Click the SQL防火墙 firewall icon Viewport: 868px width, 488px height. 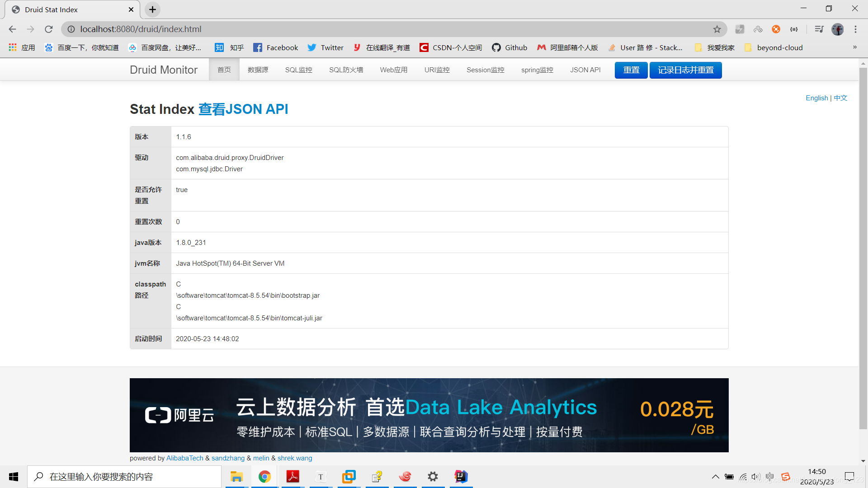pos(346,70)
